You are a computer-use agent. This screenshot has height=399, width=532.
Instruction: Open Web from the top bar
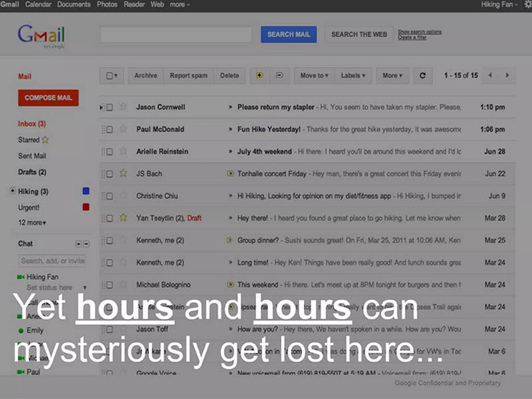157,4
